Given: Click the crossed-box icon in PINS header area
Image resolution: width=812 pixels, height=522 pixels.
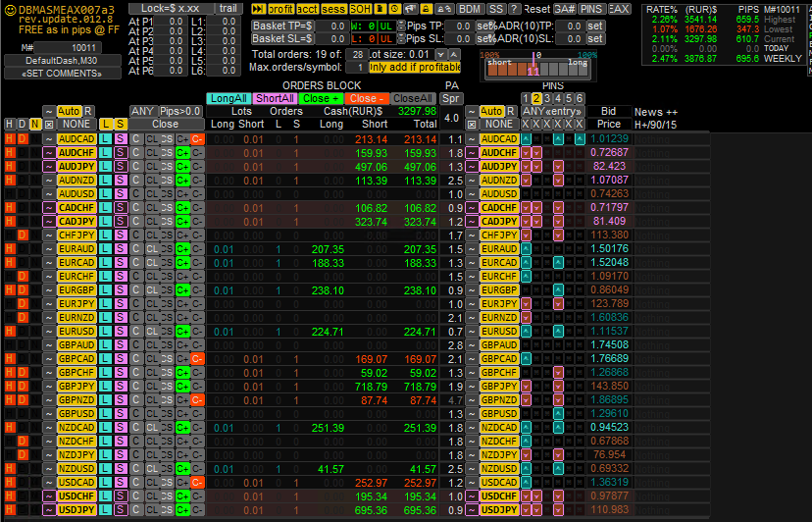Looking at the screenshot, I should point(472,125).
